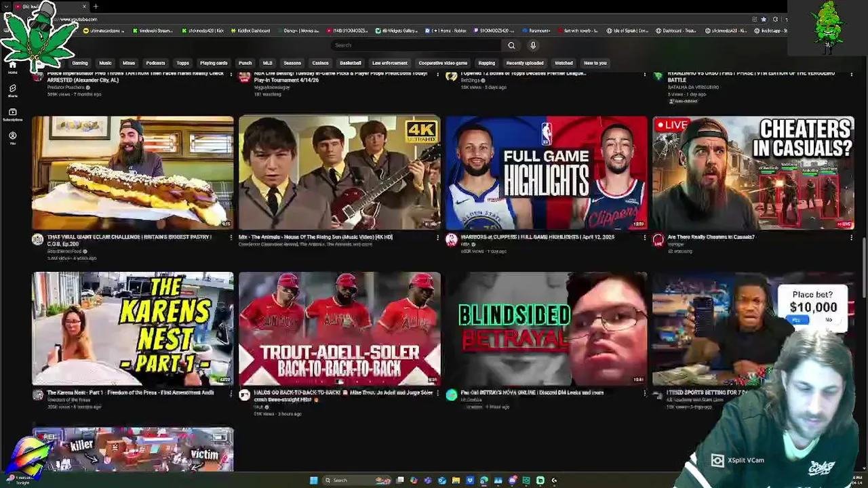Click the YouTube search input field
868x488 pixels.
[416, 45]
